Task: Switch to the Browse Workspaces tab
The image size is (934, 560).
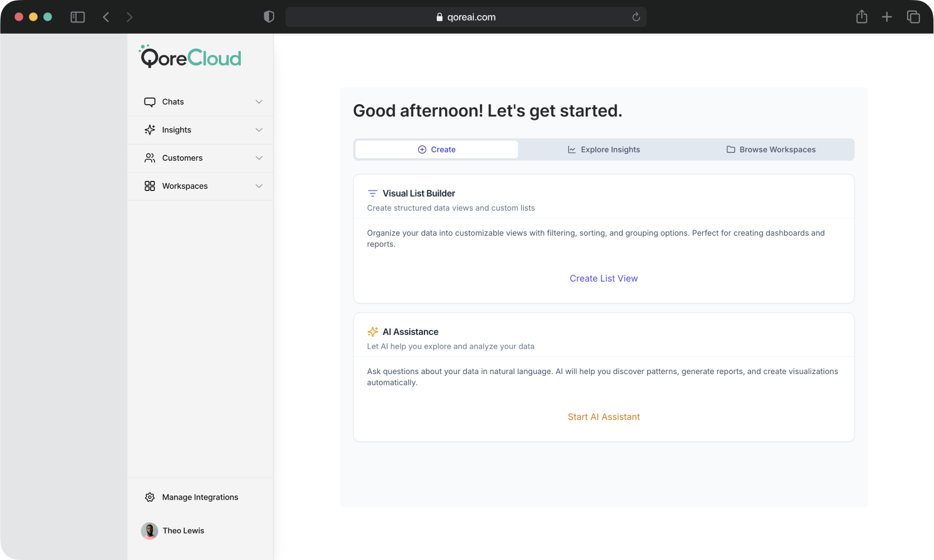Action: pos(770,150)
